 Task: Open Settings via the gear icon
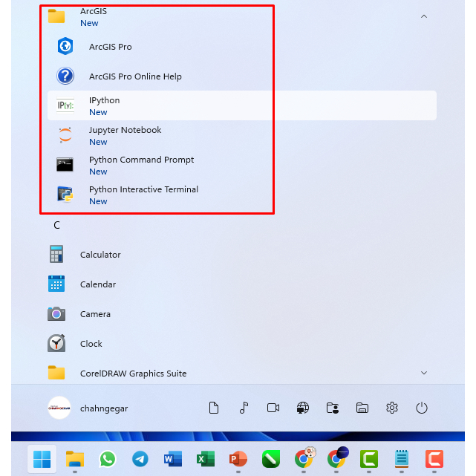click(392, 408)
